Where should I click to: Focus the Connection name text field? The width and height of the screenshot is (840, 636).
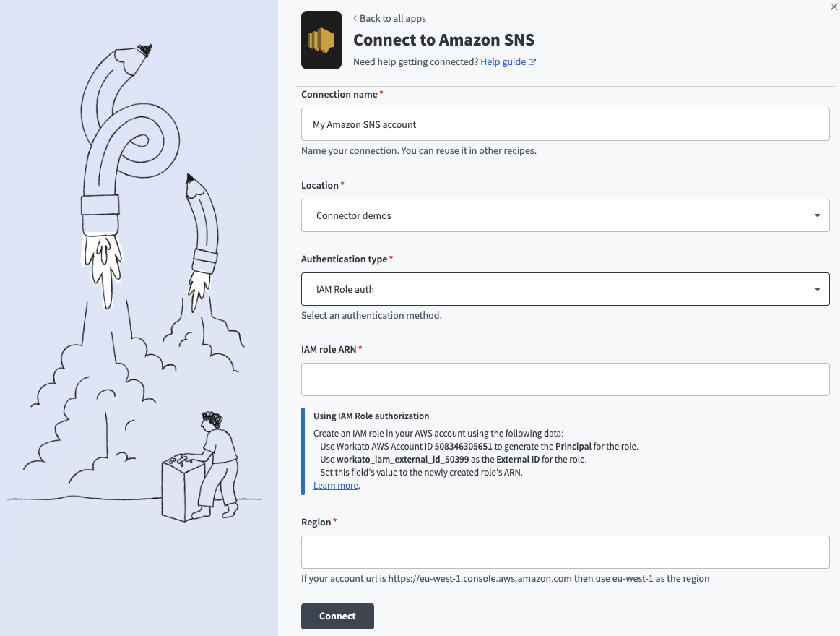(x=565, y=124)
